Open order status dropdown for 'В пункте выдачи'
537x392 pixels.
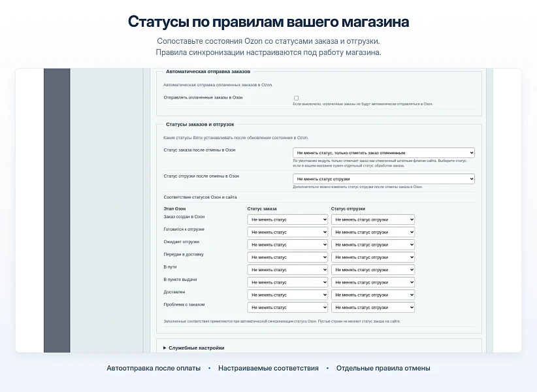tap(287, 282)
